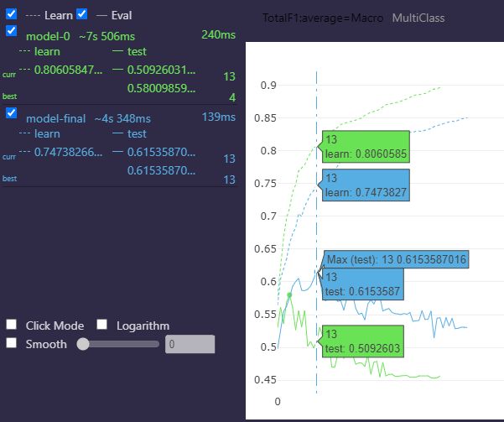
Task: Click model-0 elapsed time 240ms
Action: click(219, 34)
